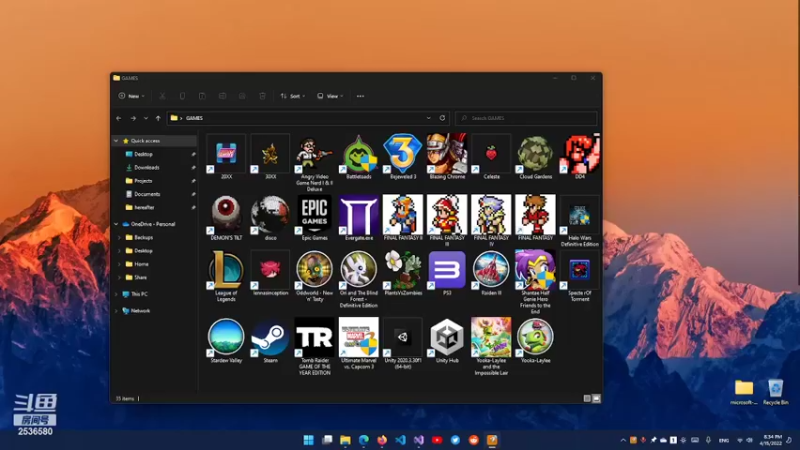Expand the address bar history dropdown
Image resolution: width=800 pixels, height=450 pixels.
coord(429,118)
